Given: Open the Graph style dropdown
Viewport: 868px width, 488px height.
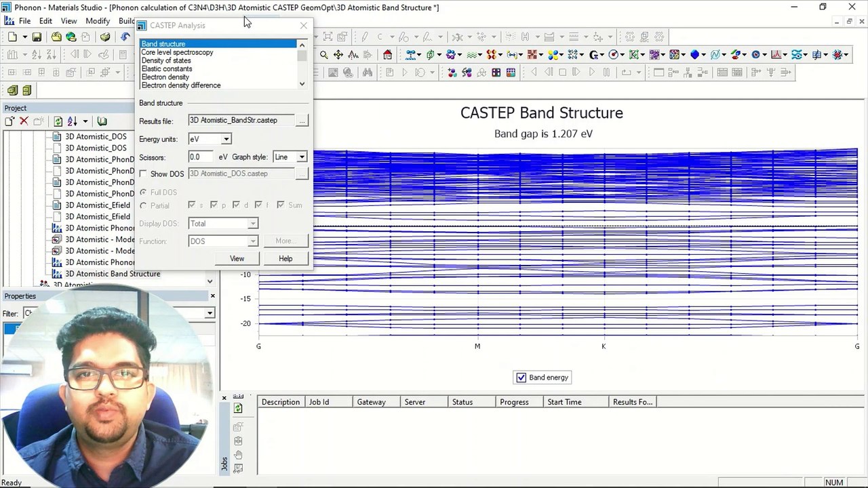Looking at the screenshot, I should click(x=302, y=157).
